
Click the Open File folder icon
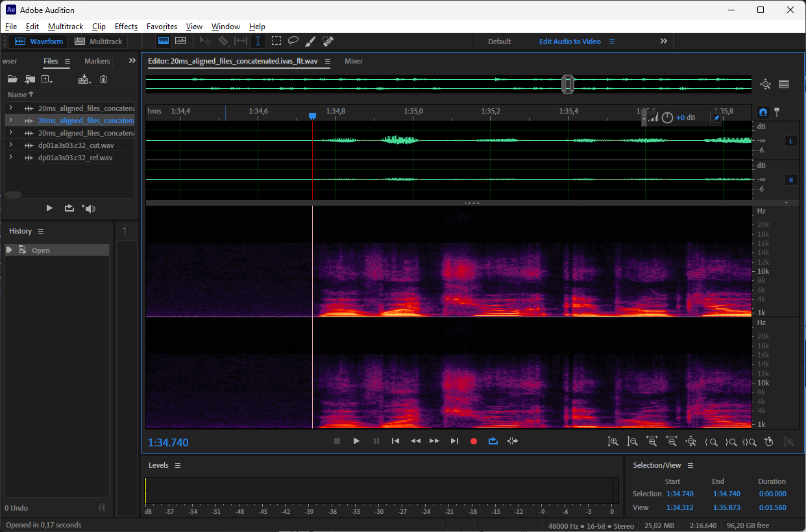(12, 79)
